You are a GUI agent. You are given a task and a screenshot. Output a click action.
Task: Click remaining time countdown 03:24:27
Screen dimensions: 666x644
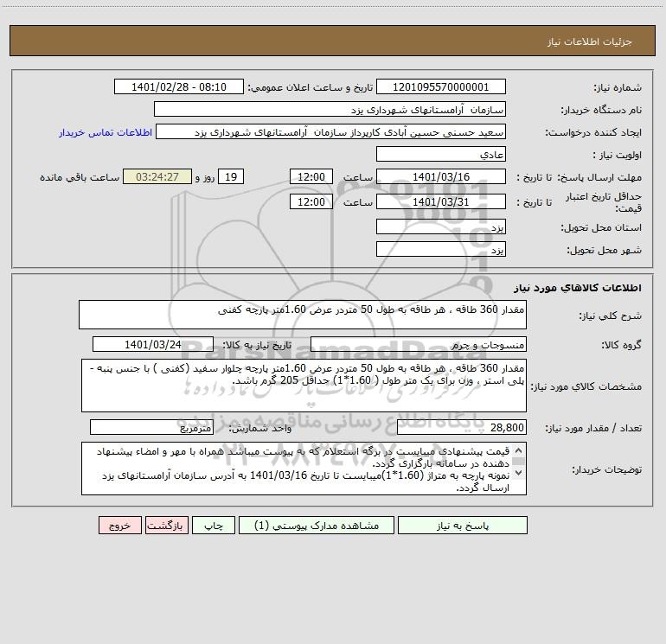click(157, 176)
